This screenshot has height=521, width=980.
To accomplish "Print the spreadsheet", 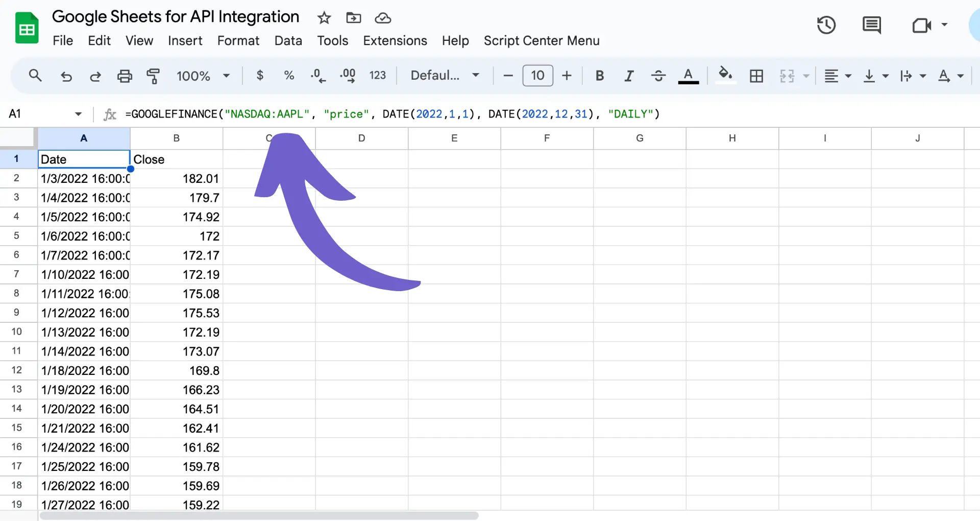I will pos(125,76).
